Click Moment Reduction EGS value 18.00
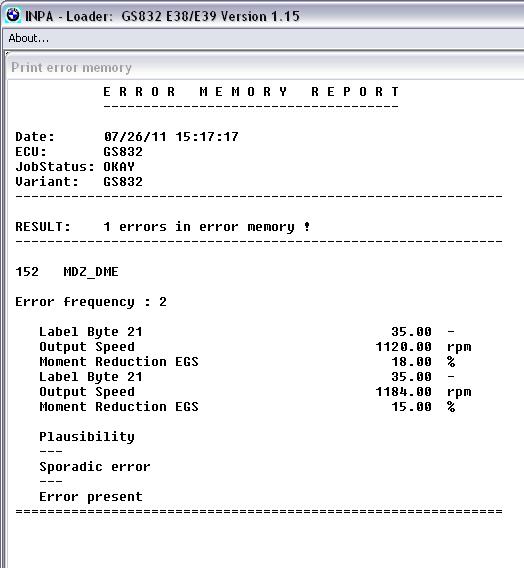Viewport: 524px width, 568px height. tap(411, 362)
